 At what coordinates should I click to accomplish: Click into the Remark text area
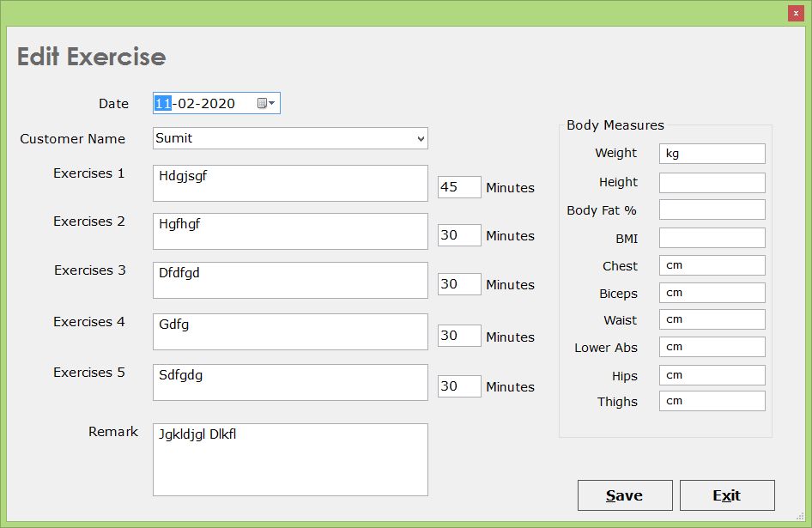point(290,459)
